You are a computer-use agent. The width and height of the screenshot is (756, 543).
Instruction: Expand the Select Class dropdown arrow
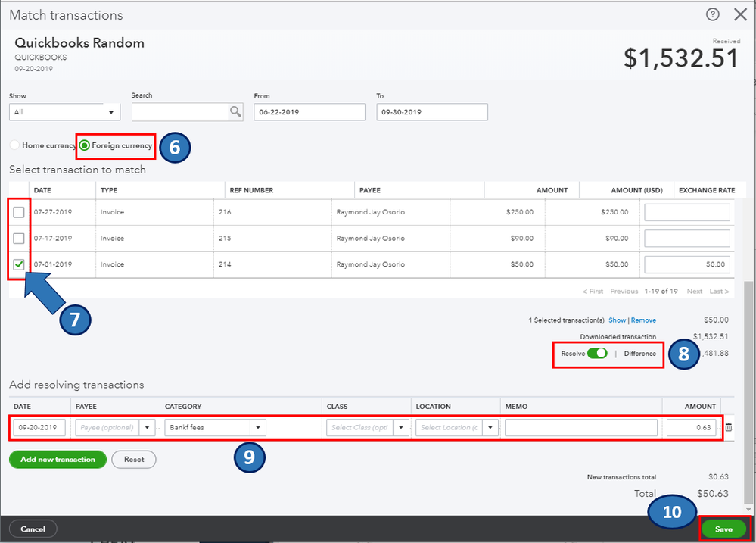[x=400, y=427]
